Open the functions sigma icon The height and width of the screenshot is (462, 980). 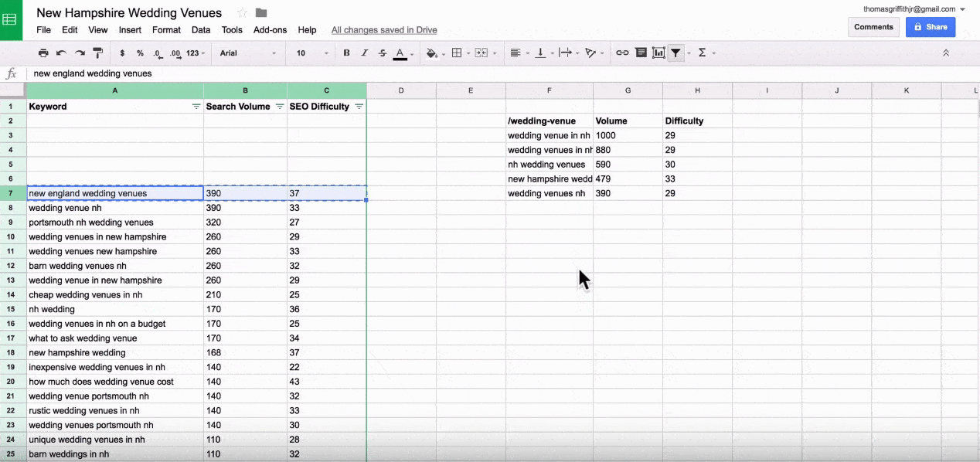[x=703, y=53]
